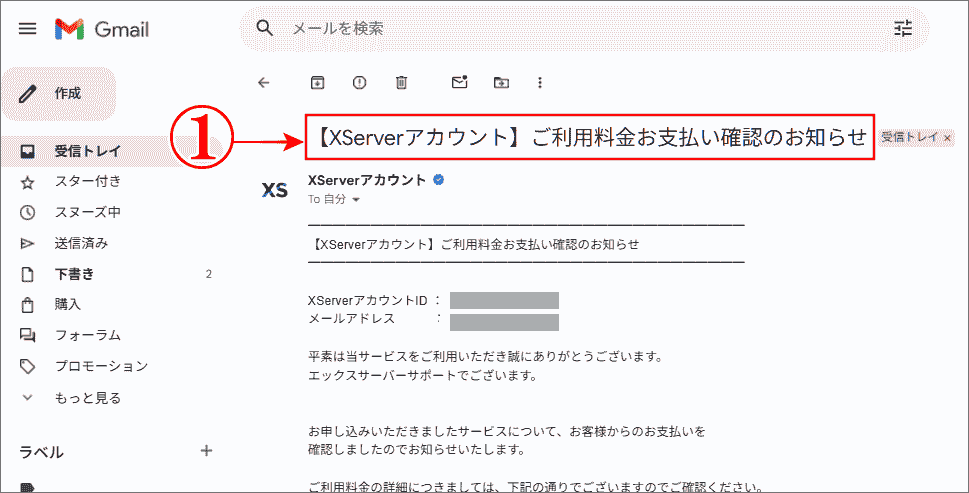Remove the 受信トレイ label with x
969x493 pixels.
click(947, 138)
